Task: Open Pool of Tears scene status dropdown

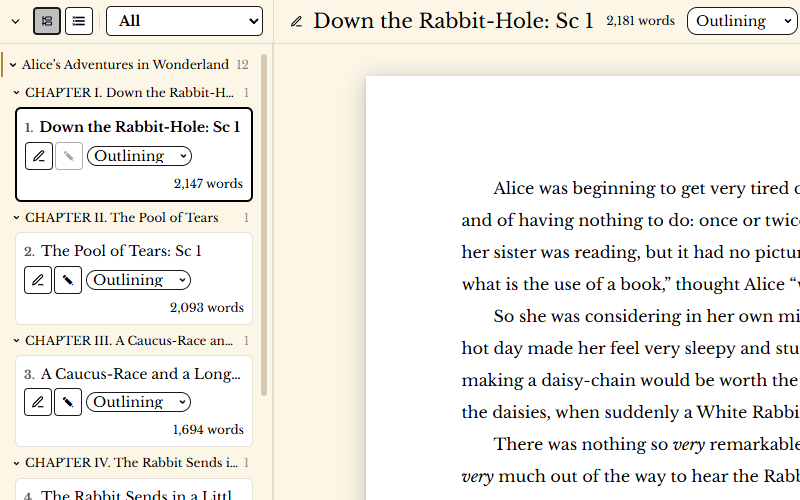Action: pos(138,280)
